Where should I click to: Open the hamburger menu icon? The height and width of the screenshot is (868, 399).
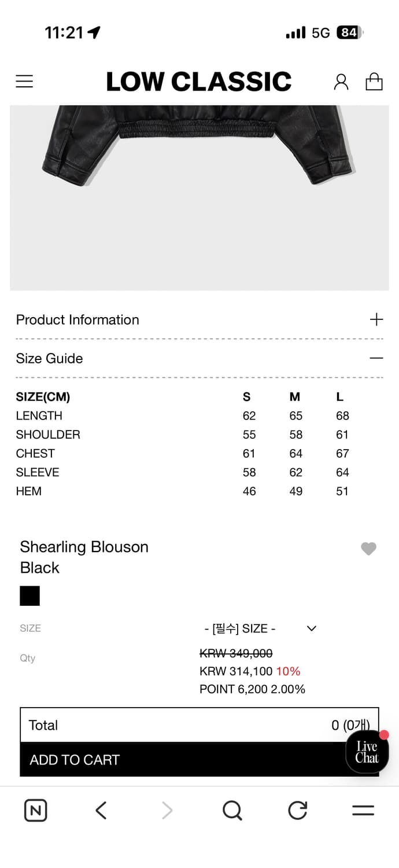coord(24,82)
